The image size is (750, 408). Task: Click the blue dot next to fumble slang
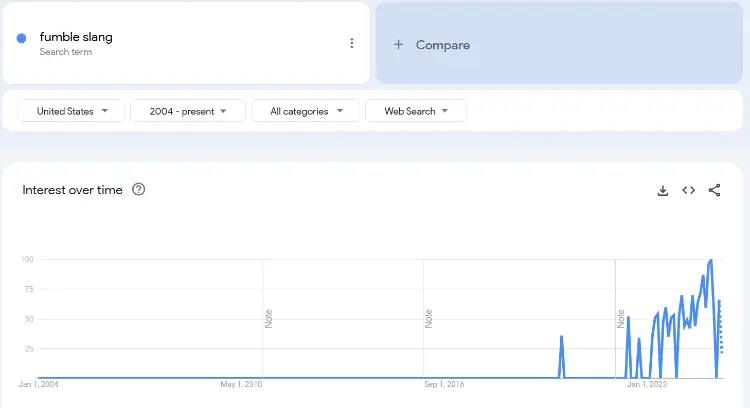[x=22, y=38]
